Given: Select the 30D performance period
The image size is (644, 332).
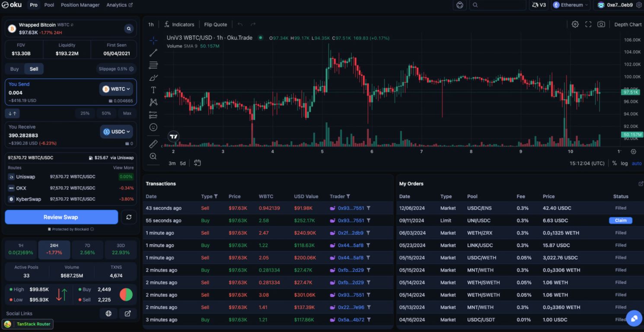Looking at the screenshot, I should pos(121,250).
